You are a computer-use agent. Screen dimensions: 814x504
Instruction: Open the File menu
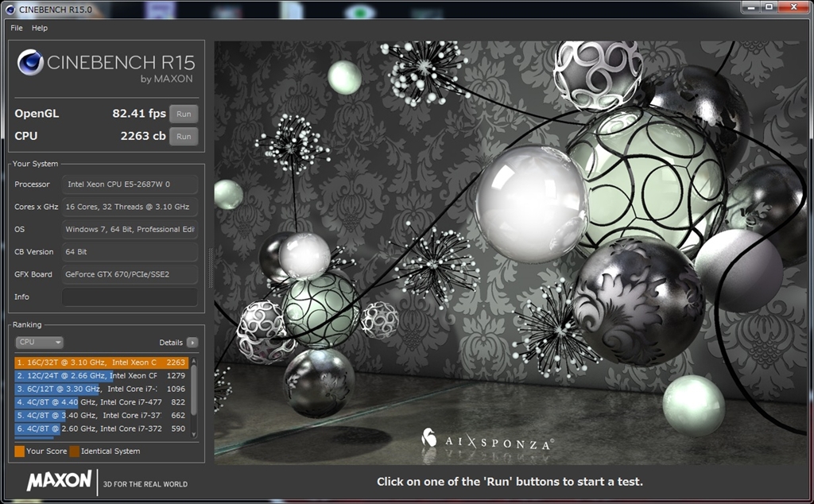(17, 28)
